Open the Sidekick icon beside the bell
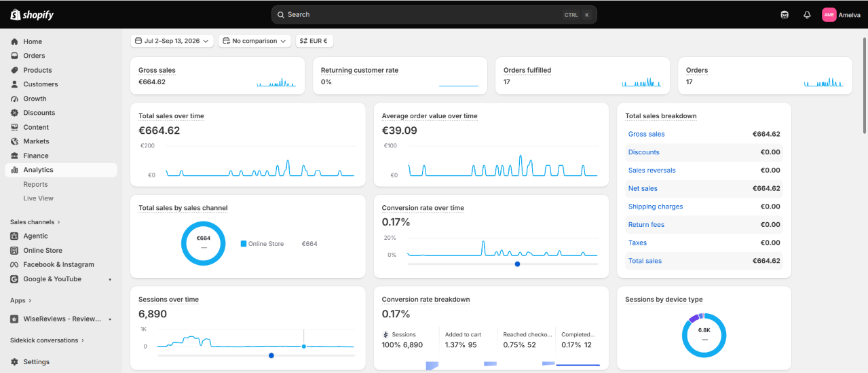The width and height of the screenshot is (868, 373). click(x=785, y=14)
